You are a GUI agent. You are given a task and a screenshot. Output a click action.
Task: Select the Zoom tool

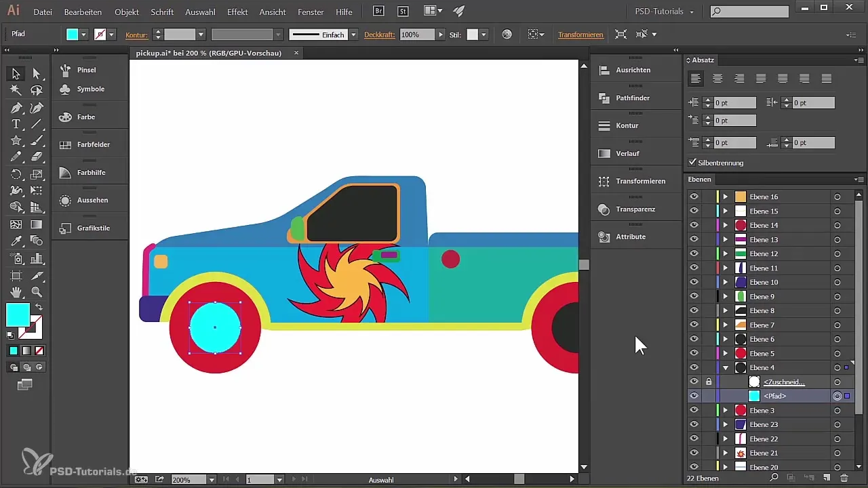pos(37,292)
